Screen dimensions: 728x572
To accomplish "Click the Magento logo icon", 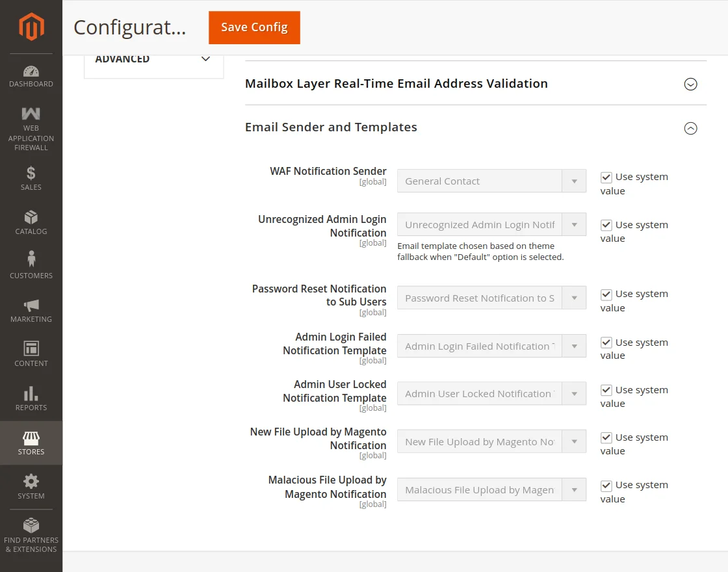I will point(31,27).
